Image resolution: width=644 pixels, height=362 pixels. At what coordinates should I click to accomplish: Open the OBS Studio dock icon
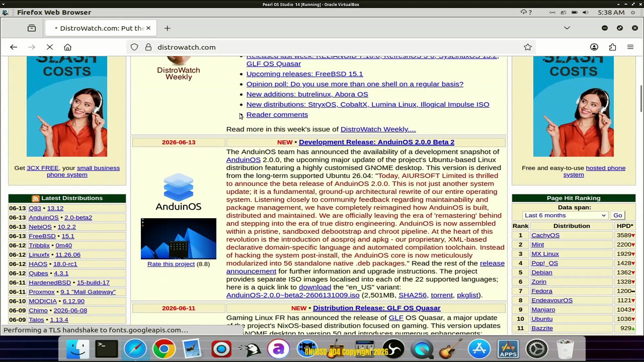click(x=394, y=349)
